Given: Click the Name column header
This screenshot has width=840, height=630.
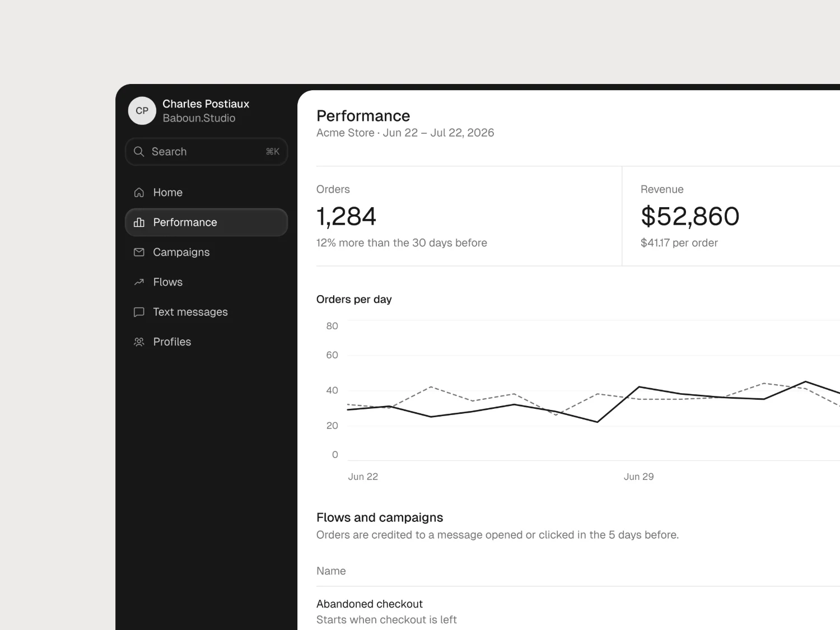Looking at the screenshot, I should coord(331,571).
